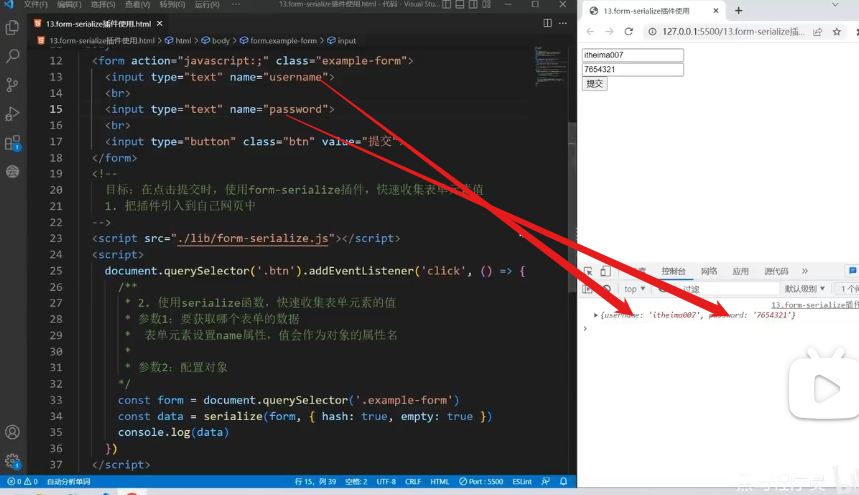Click the feedback icon in status bar
This screenshot has width=859, height=495.
[546, 481]
